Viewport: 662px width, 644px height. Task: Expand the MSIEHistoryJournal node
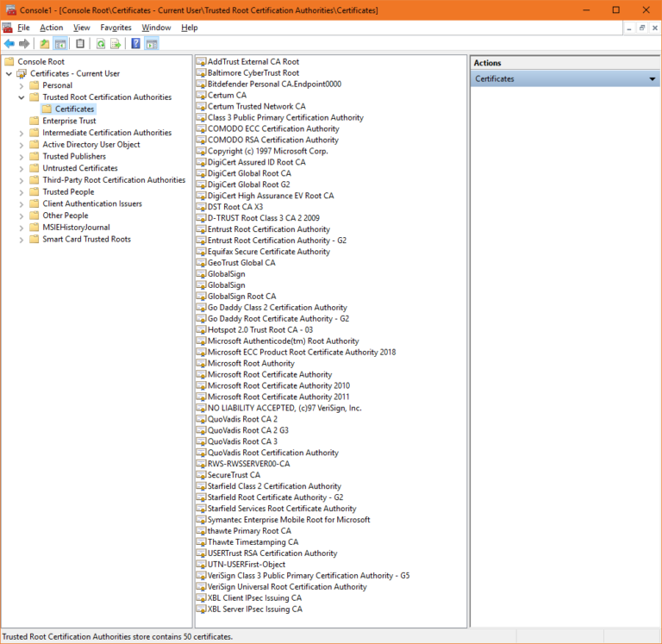(x=22, y=228)
